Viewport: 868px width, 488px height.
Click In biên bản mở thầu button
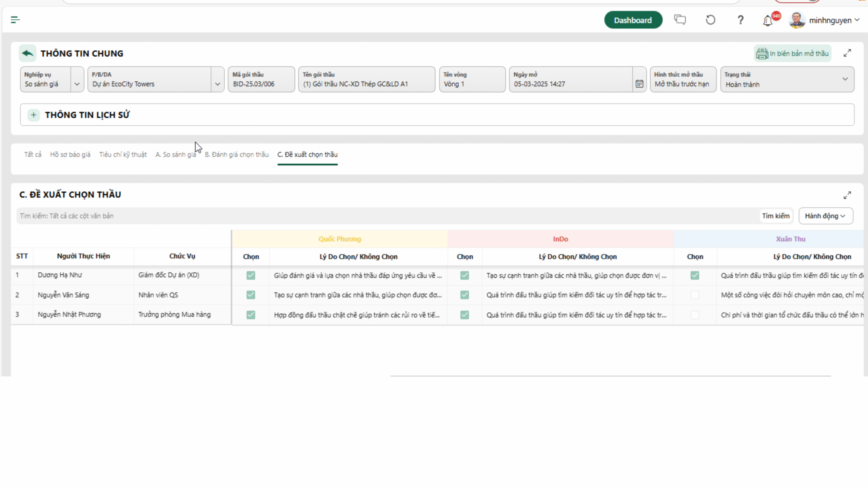tap(792, 53)
